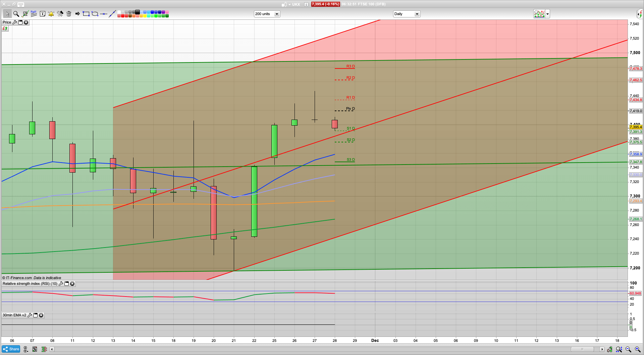Viewport: 644px width, 355px height.
Task: Pick the pink color swatch
Action: coord(167,12)
